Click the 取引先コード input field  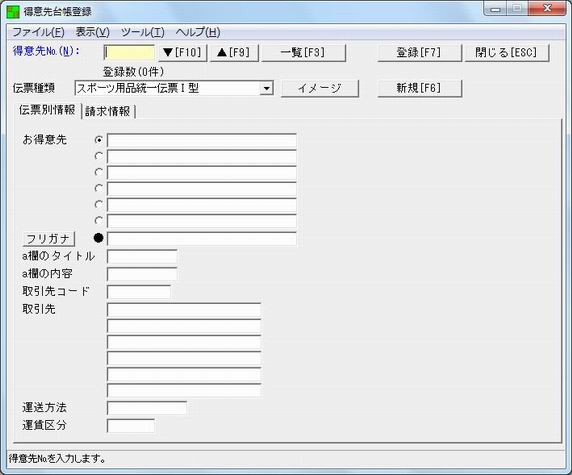point(139,292)
